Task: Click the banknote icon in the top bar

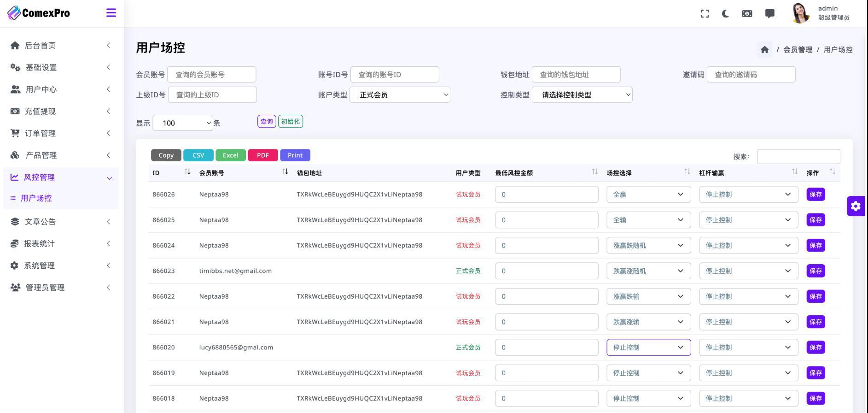Action: tap(747, 14)
